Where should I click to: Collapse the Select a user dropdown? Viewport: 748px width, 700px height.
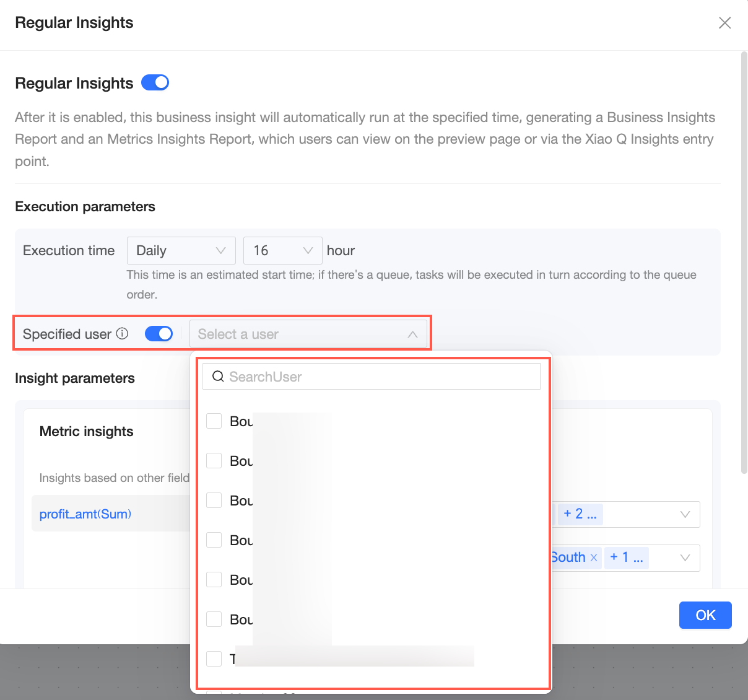click(412, 335)
